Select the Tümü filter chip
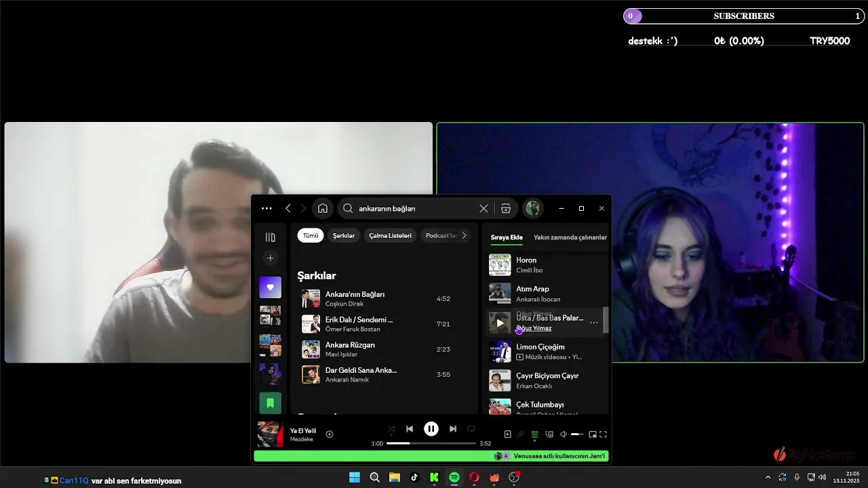The height and width of the screenshot is (488, 868). pyautogui.click(x=311, y=236)
